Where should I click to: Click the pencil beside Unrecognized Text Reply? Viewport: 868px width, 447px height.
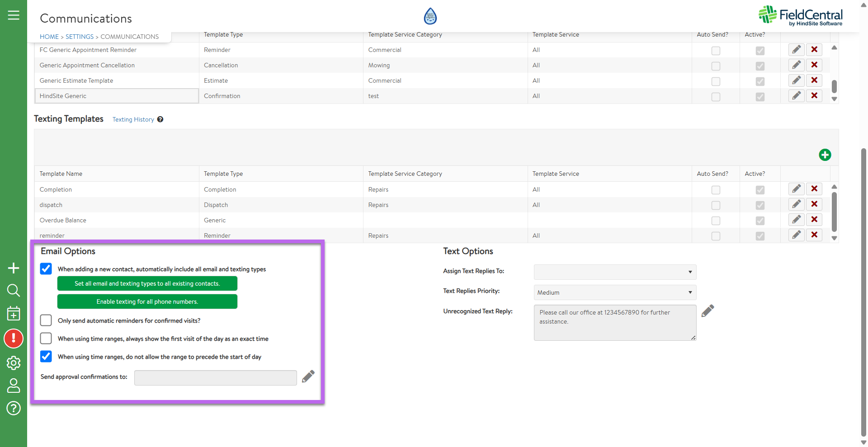click(x=708, y=311)
